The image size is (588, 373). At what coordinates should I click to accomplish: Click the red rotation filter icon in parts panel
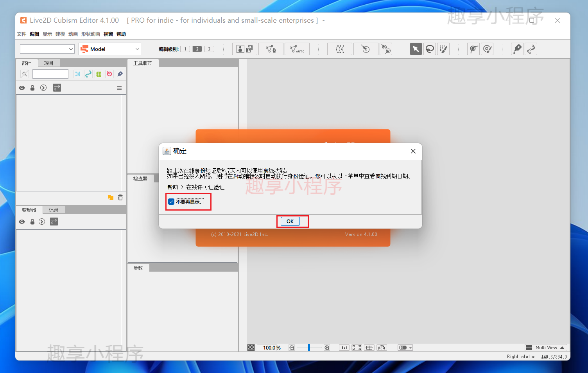click(109, 74)
